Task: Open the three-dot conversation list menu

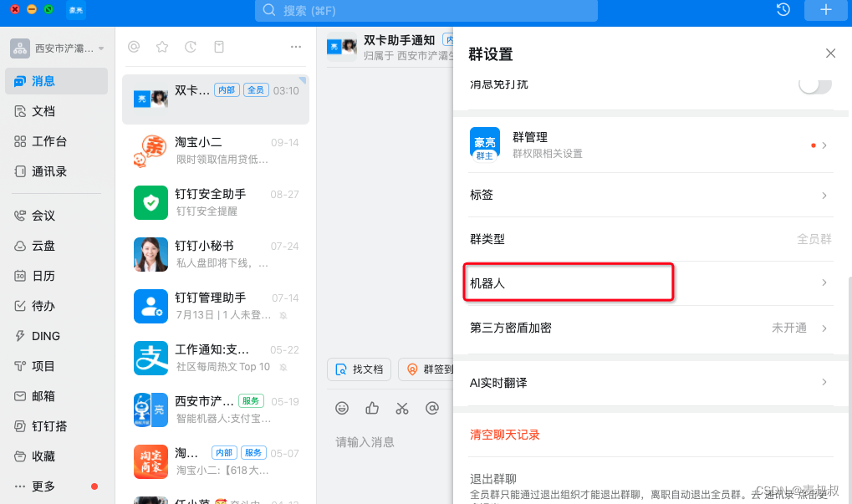Action: (x=296, y=47)
